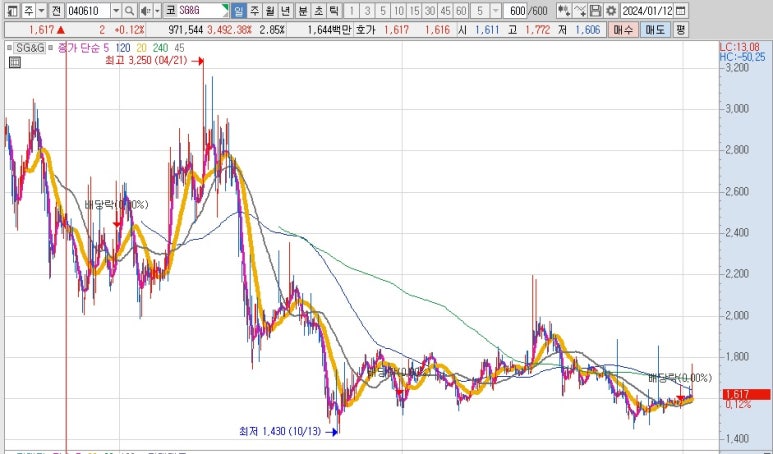Select the yearly (년) chart tab
773x454 pixels.
point(287,10)
